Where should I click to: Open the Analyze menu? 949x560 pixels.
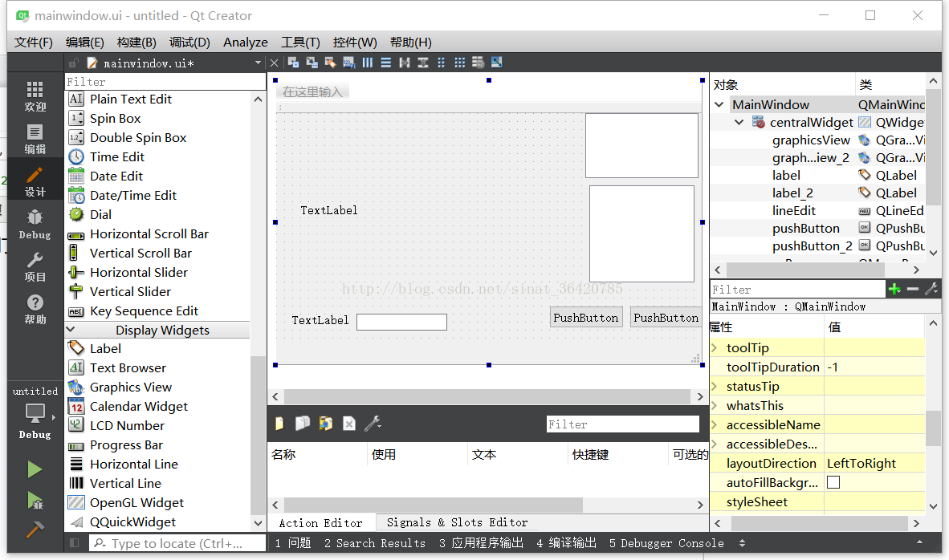click(x=246, y=43)
